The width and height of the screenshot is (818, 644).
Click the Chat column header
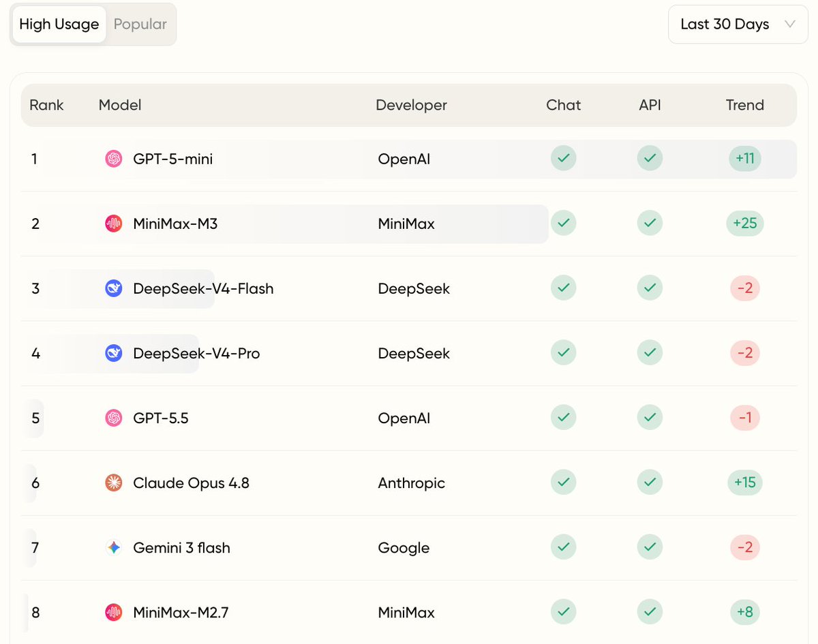pyautogui.click(x=563, y=105)
